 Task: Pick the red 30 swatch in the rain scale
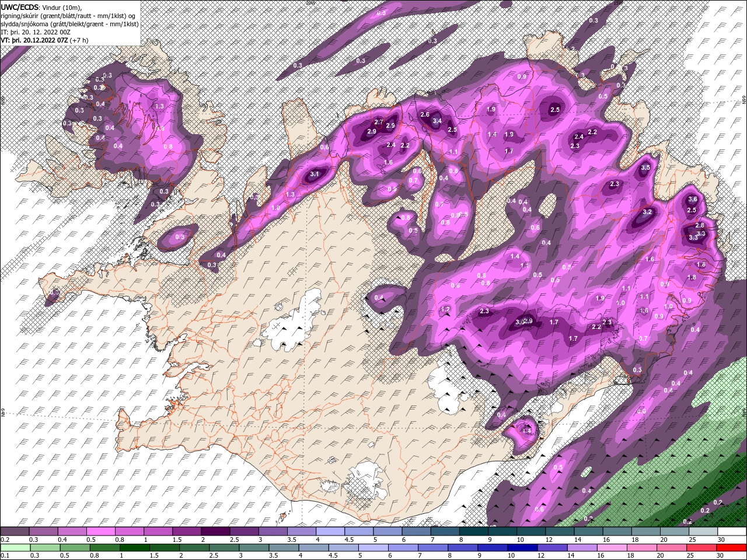pyautogui.click(x=731, y=548)
